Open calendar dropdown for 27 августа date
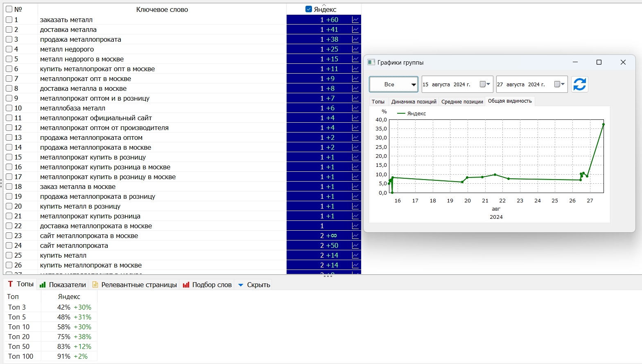The height and width of the screenshot is (364, 642). 560,84
